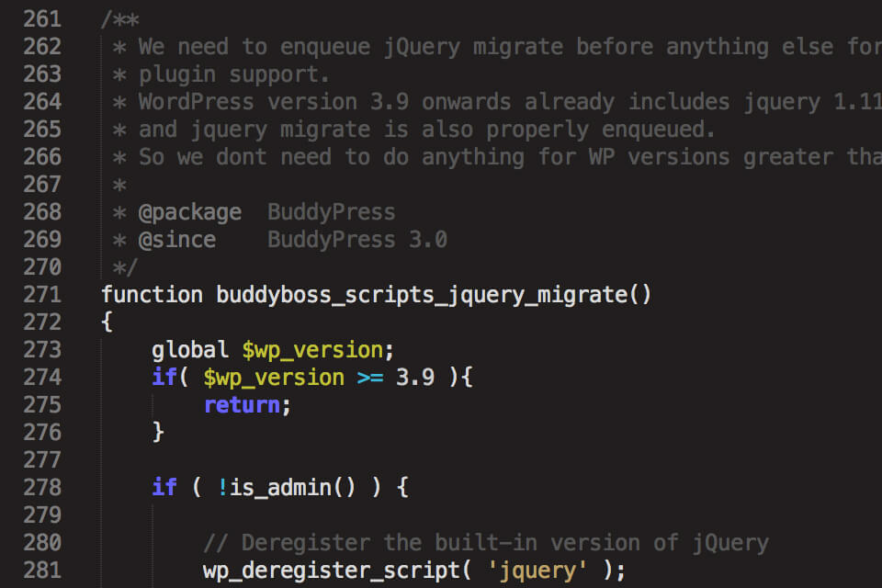
Task: Click the '// Deregister the built-in' comment
Action: (x=370, y=543)
